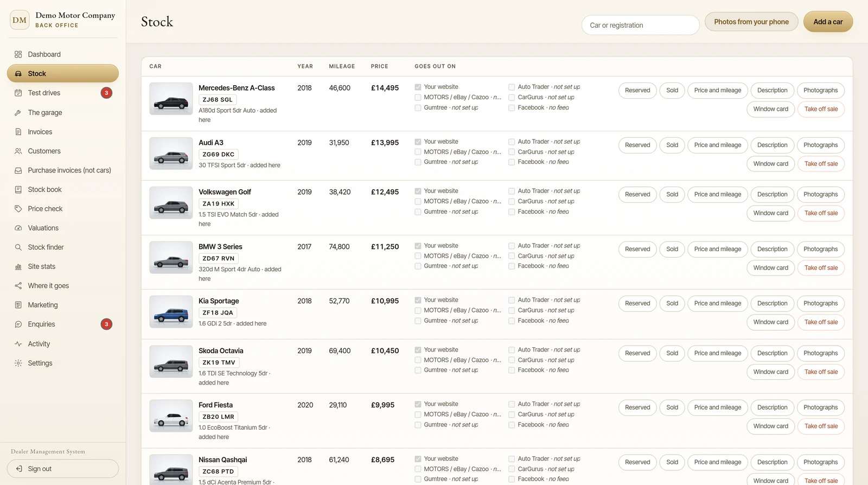Tick Facebook for the Kia Sportage
Screen dimensions: 868x485
coord(512,321)
